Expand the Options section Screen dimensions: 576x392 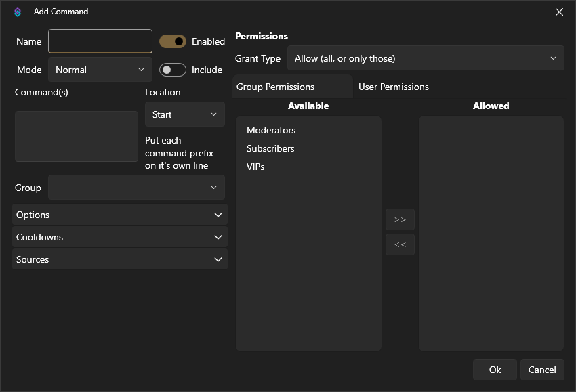point(120,215)
